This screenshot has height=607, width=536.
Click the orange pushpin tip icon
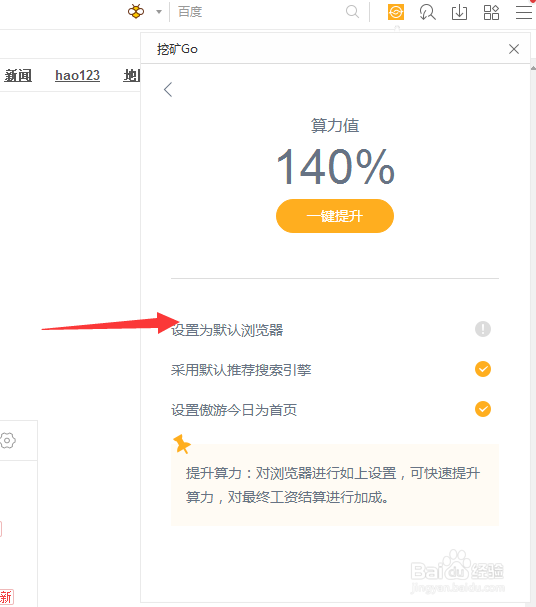coord(182,444)
